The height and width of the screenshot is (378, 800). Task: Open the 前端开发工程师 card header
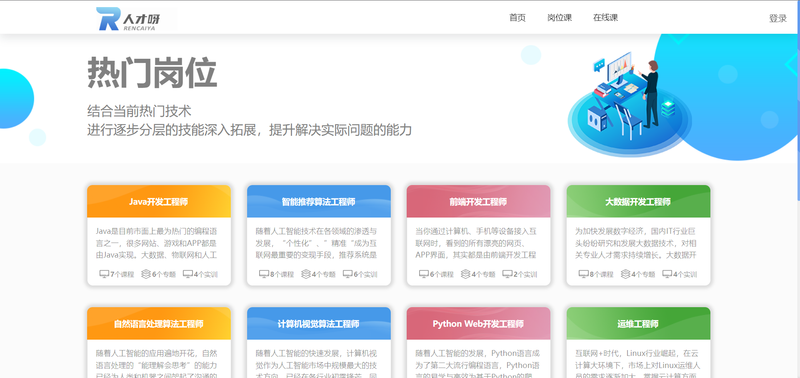[x=478, y=201]
